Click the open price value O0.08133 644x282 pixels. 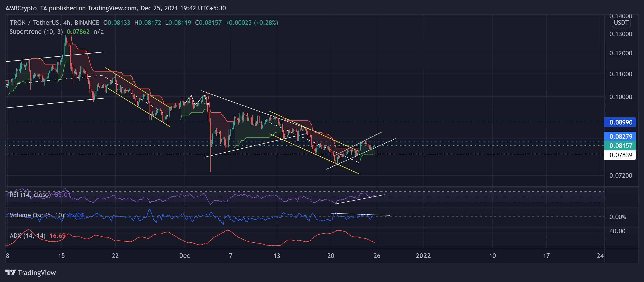[117, 22]
